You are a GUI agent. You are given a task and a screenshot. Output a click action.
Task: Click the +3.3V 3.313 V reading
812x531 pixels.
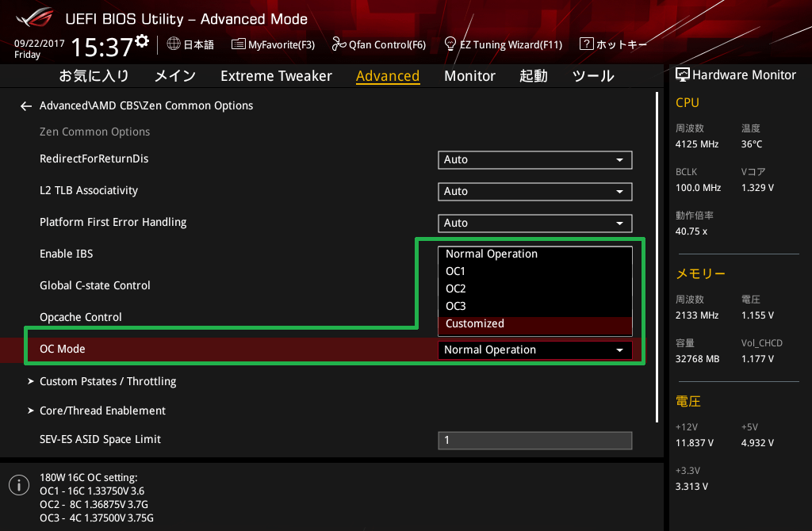(691, 487)
